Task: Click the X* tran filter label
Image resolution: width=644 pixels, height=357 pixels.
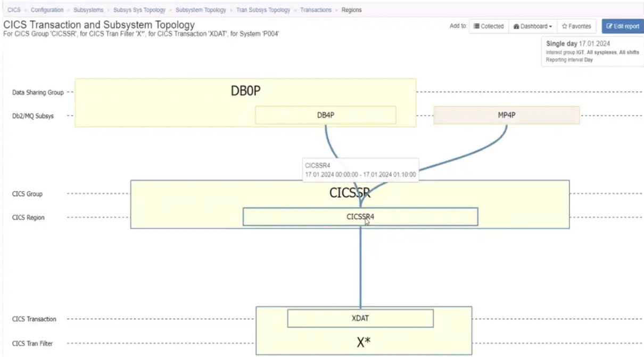Action: pyautogui.click(x=364, y=342)
